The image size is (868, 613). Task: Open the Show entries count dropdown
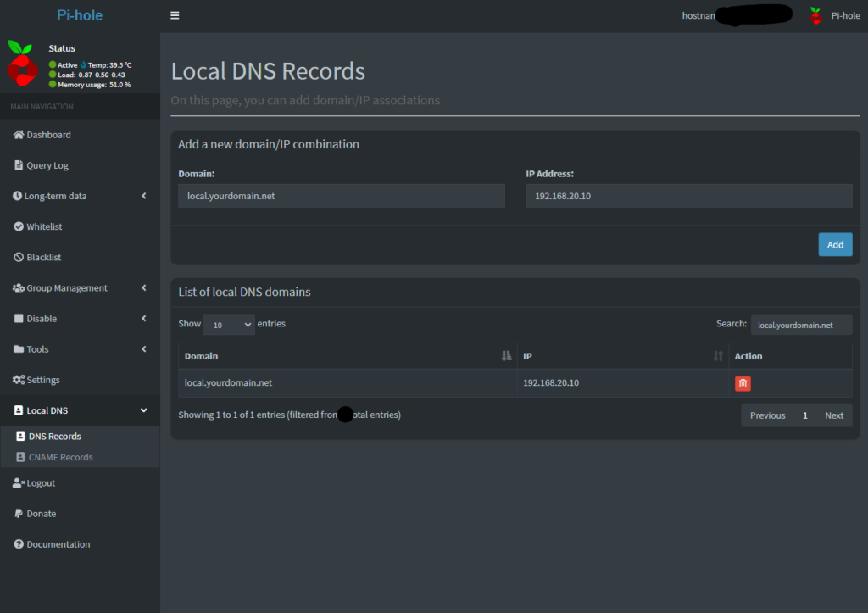228,325
